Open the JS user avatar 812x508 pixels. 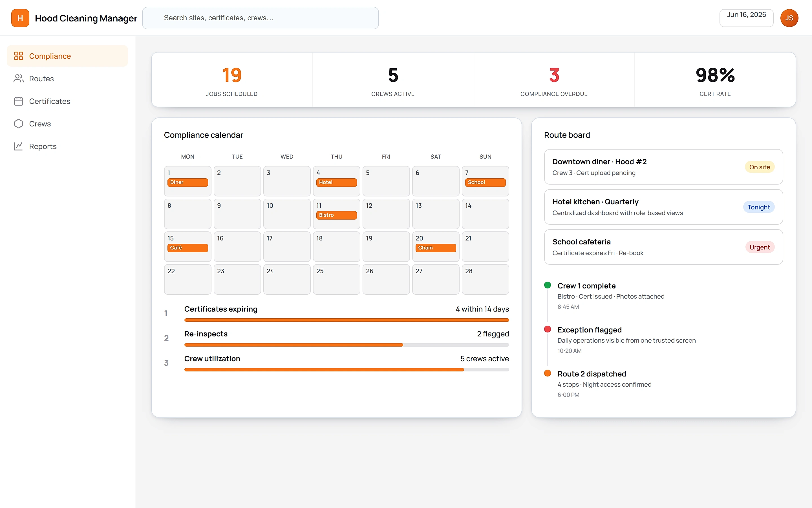[x=789, y=18]
